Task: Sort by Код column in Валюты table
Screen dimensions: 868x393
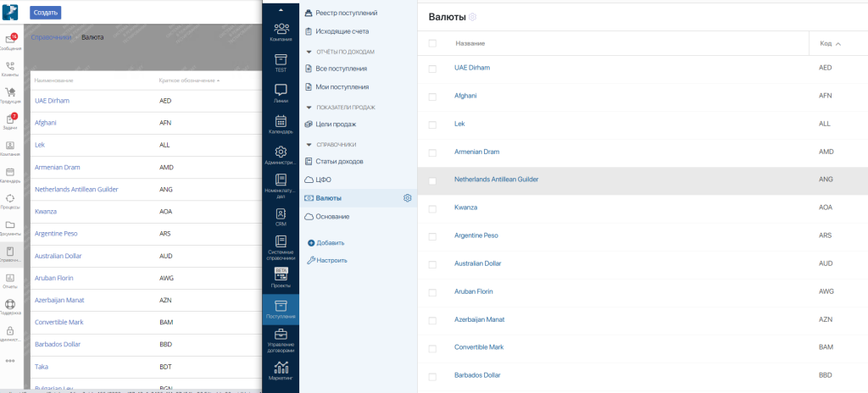Action: point(830,44)
